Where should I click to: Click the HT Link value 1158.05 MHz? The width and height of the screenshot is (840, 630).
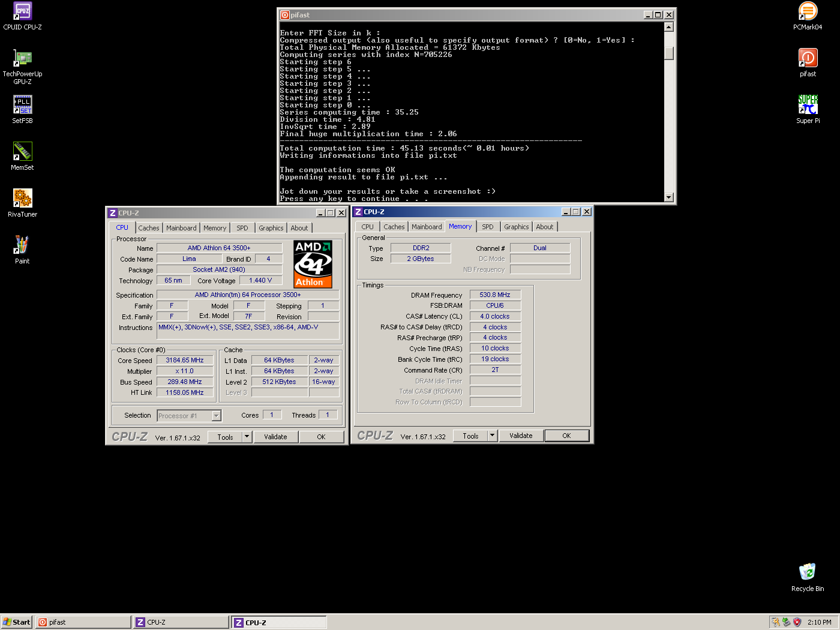tap(185, 392)
